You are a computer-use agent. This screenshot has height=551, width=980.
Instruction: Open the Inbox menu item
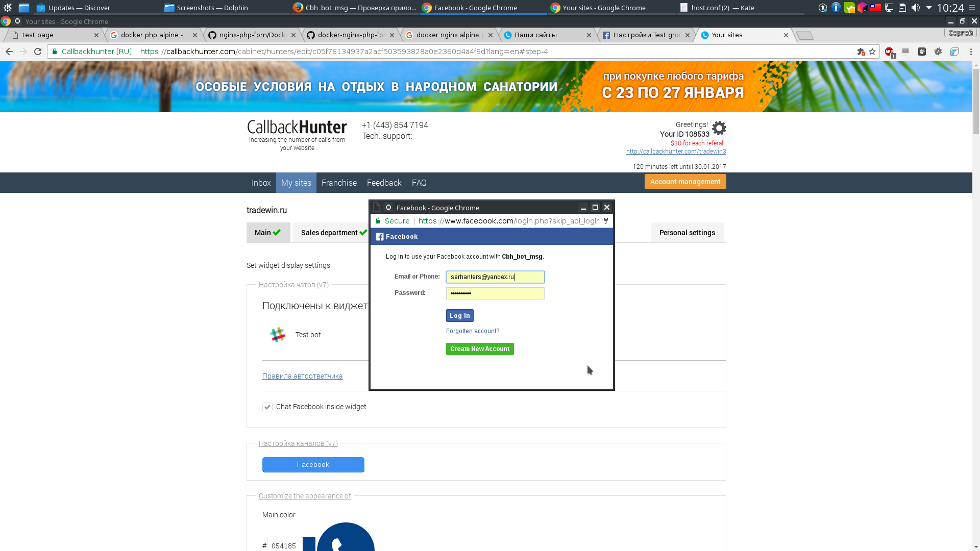(261, 183)
